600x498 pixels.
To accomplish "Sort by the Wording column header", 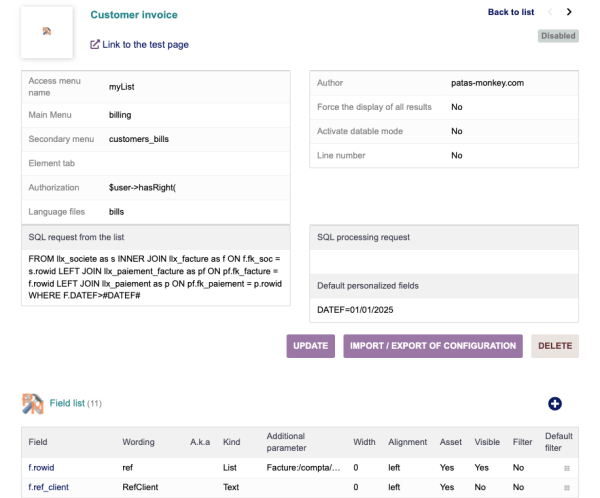I will pos(138,441).
